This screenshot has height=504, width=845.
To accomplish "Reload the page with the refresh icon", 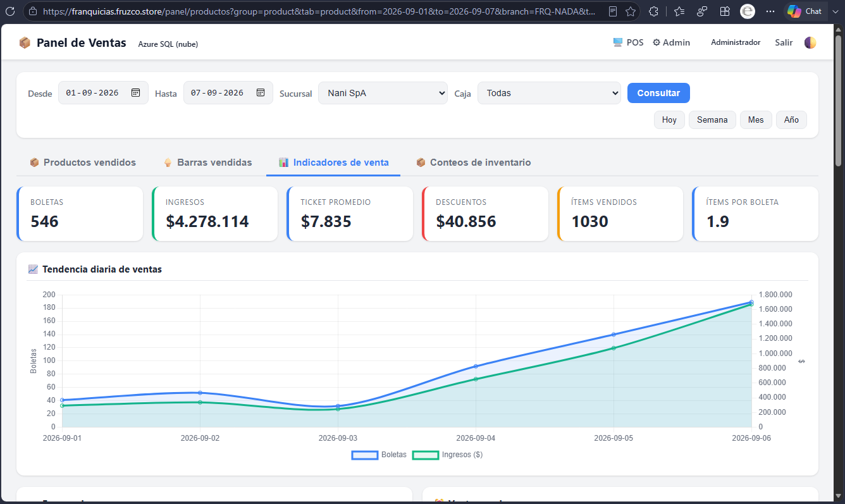I will pyautogui.click(x=10, y=11).
